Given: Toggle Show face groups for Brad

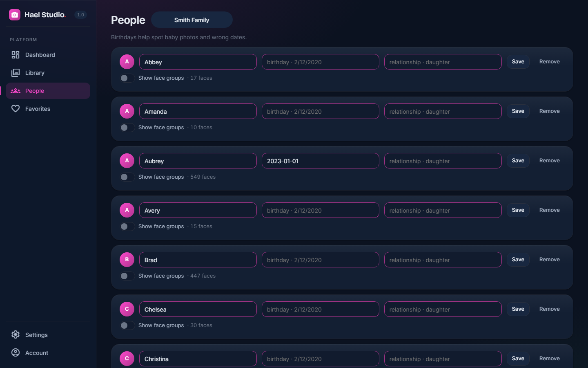Looking at the screenshot, I should (x=127, y=276).
